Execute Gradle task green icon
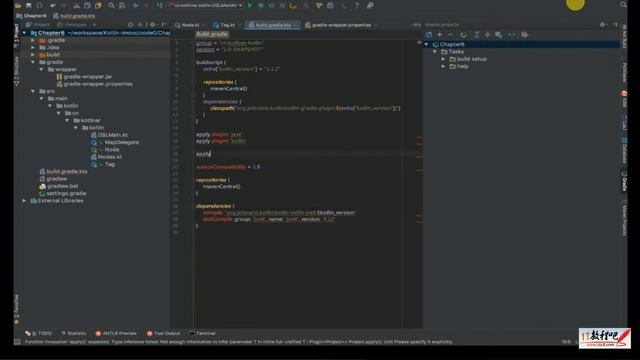 click(x=463, y=35)
